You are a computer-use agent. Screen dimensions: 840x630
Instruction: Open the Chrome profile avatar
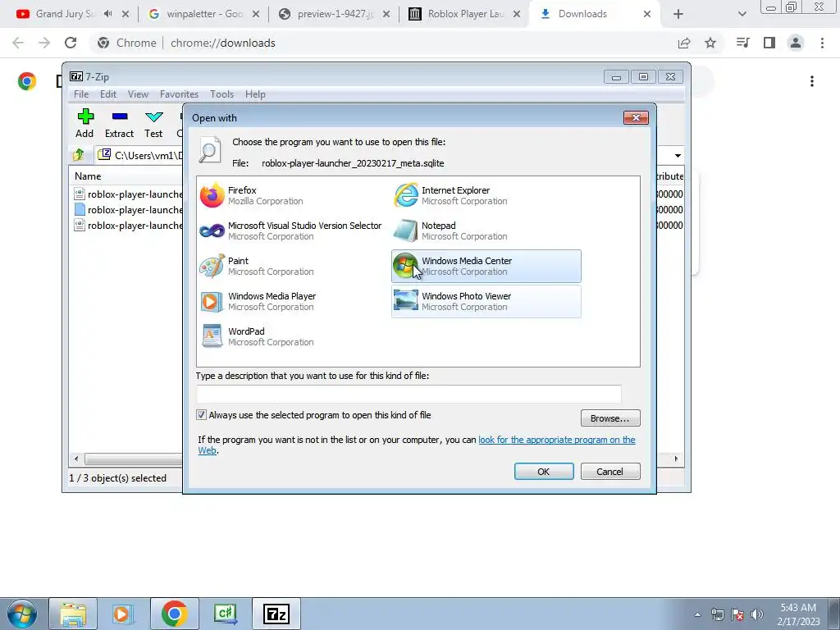tap(796, 43)
